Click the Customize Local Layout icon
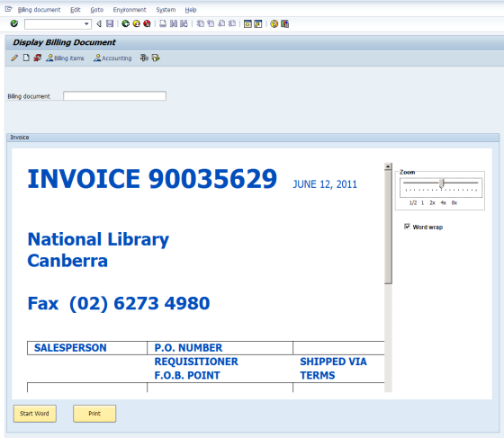Viewport: 504px width, 438px height. click(284, 23)
